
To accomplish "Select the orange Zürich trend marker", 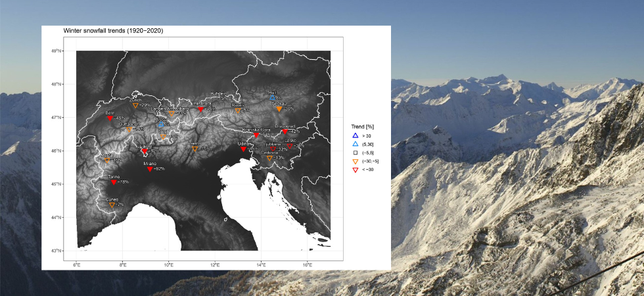I will (x=135, y=106).
